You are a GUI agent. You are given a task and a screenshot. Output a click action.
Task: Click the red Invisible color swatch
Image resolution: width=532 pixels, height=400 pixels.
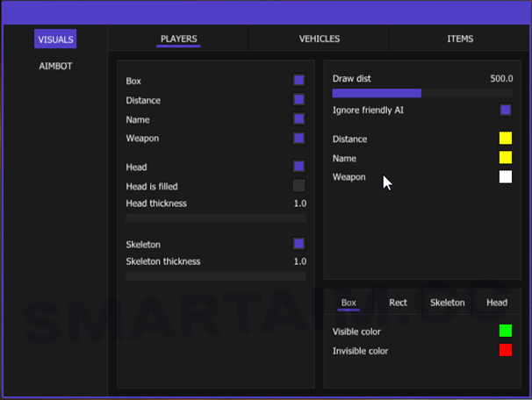(506, 351)
